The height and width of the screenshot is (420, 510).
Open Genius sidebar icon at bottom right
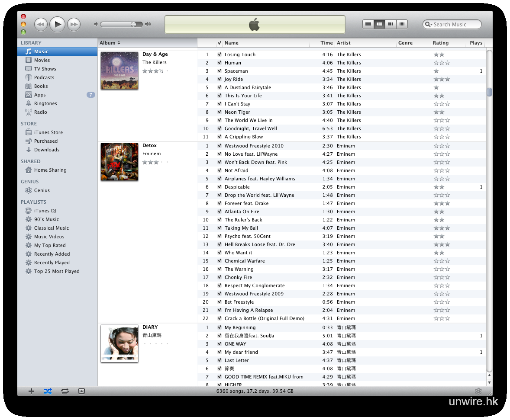(x=478, y=391)
